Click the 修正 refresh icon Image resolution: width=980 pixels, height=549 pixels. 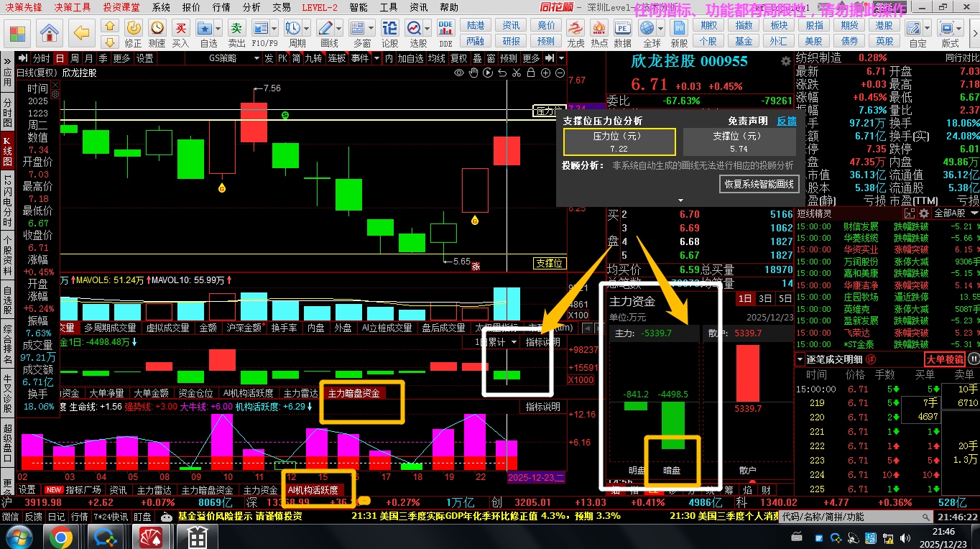click(x=134, y=28)
